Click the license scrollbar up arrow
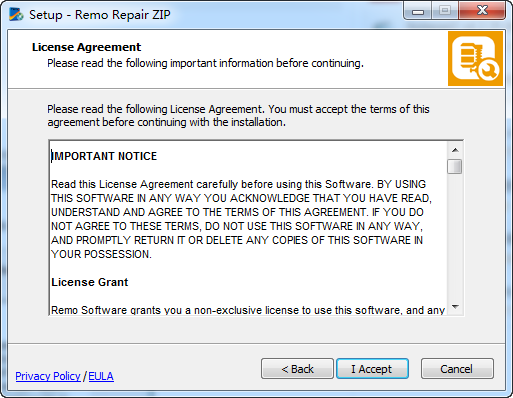Screen dimensions: 513x398 click(x=455, y=150)
